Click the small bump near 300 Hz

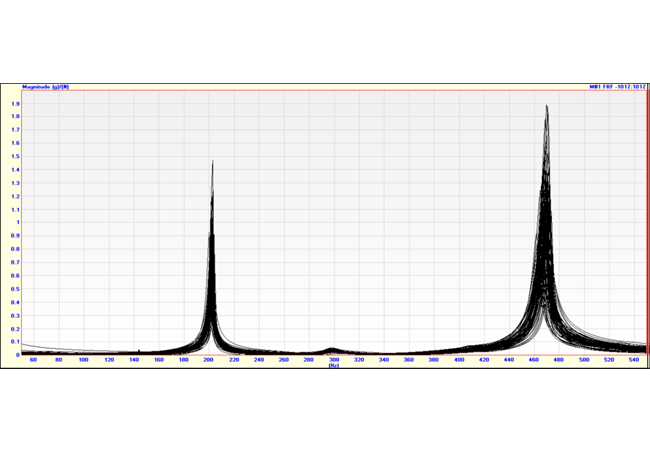tap(331, 349)
